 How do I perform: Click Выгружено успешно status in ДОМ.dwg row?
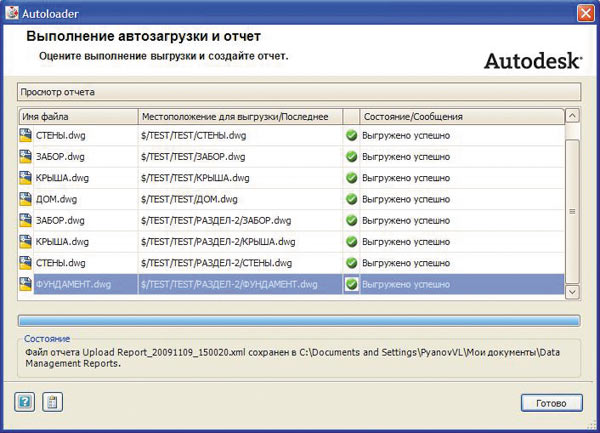coord(406,199)
